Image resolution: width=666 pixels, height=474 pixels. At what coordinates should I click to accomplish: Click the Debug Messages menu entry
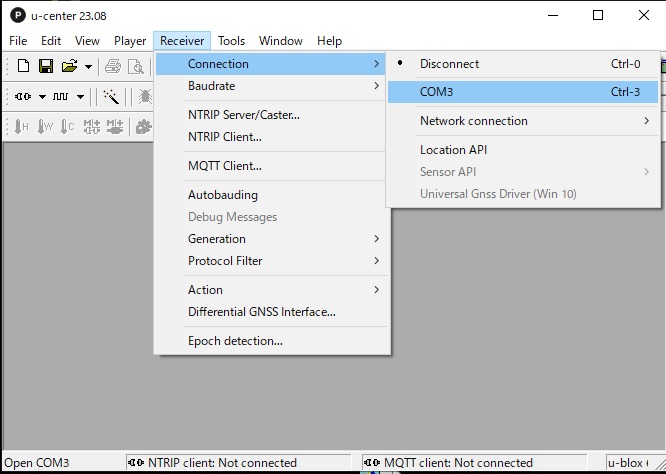click(271, 217)
